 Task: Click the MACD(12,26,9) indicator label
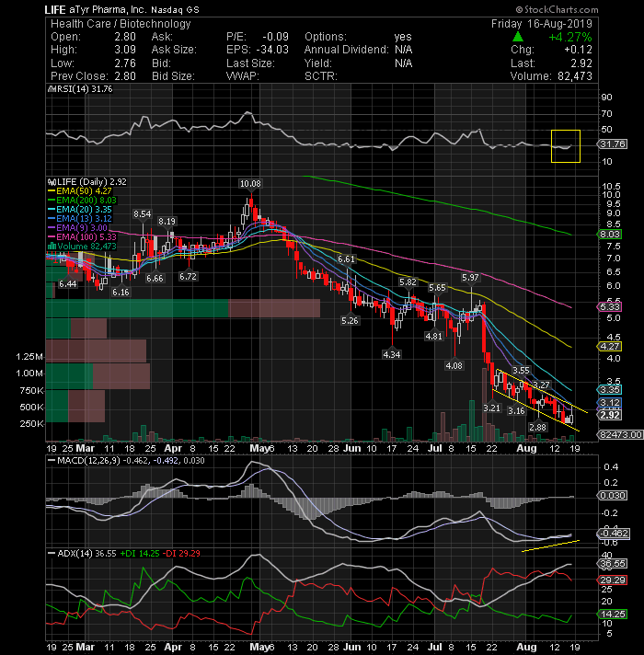(88, 461)
